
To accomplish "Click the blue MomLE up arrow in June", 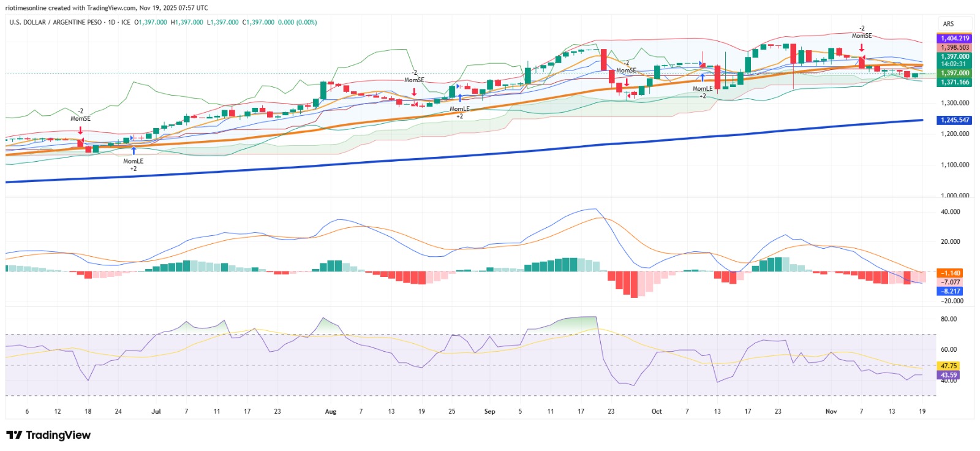I will point(134,151).
